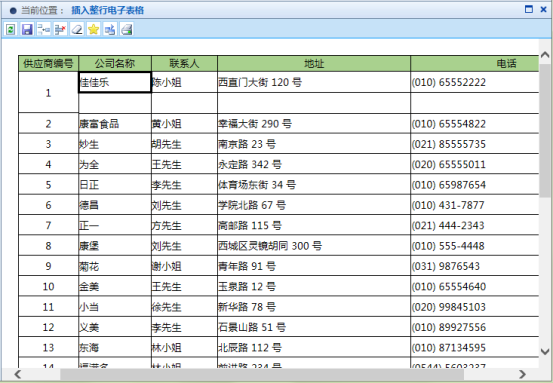Select the phone cell (010) 87134595
Screen dimensions: 553x383
[475, 347]
